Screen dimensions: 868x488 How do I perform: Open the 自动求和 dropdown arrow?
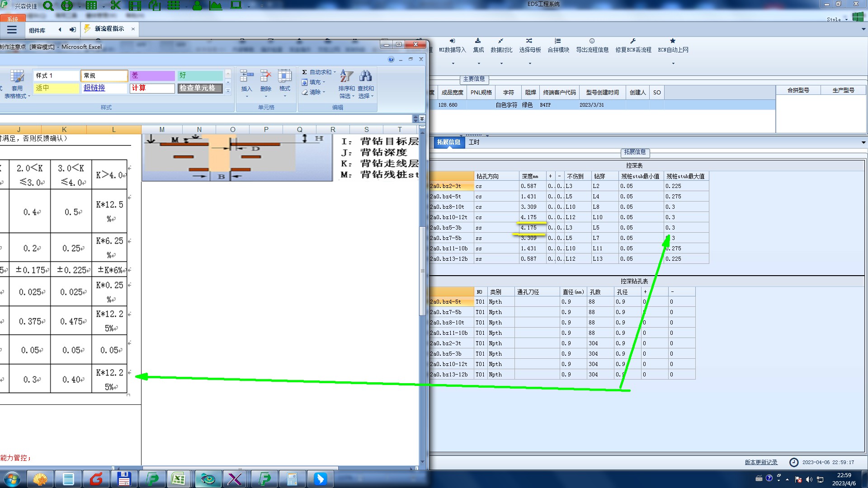pos(335,72)
